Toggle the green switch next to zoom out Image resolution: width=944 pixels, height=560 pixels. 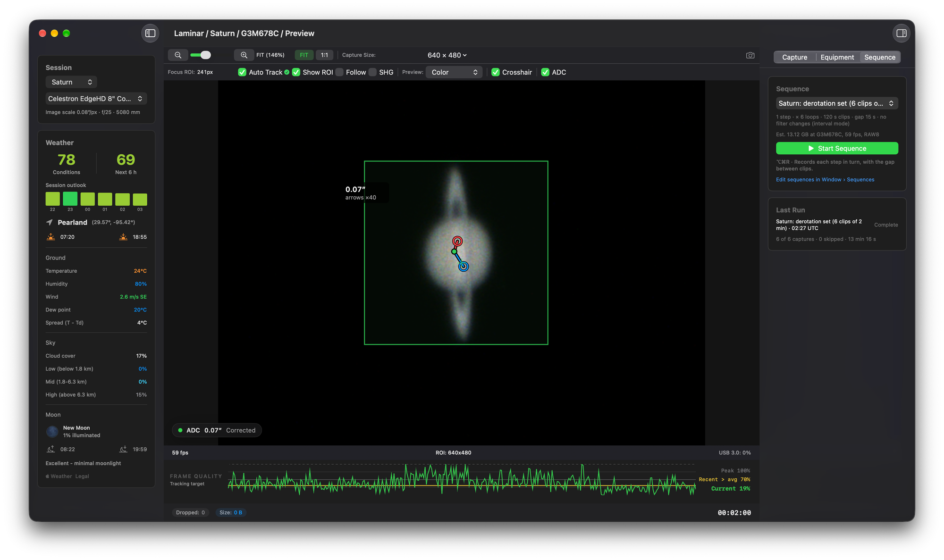[201, 55]
